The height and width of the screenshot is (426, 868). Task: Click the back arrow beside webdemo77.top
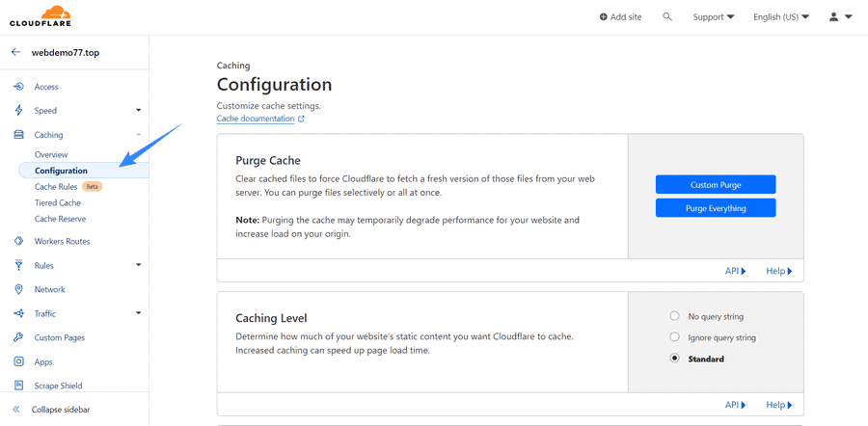coord(16,53)
